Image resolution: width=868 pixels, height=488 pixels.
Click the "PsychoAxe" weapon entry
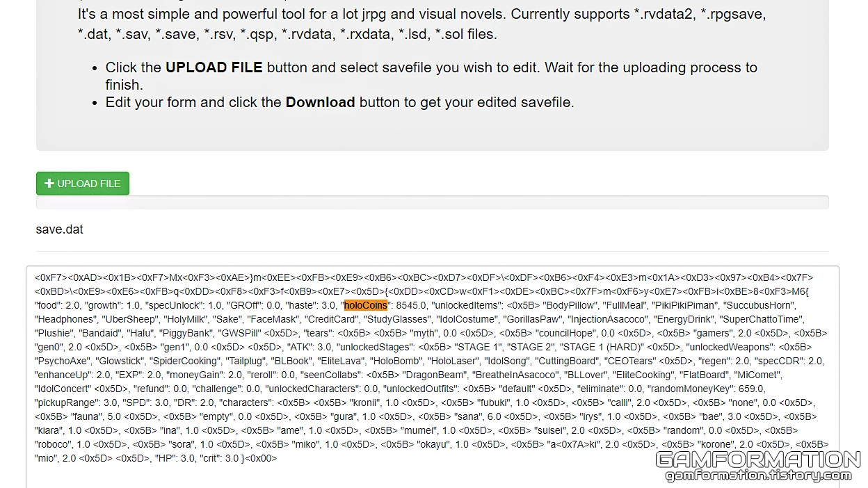pos(62,361)
